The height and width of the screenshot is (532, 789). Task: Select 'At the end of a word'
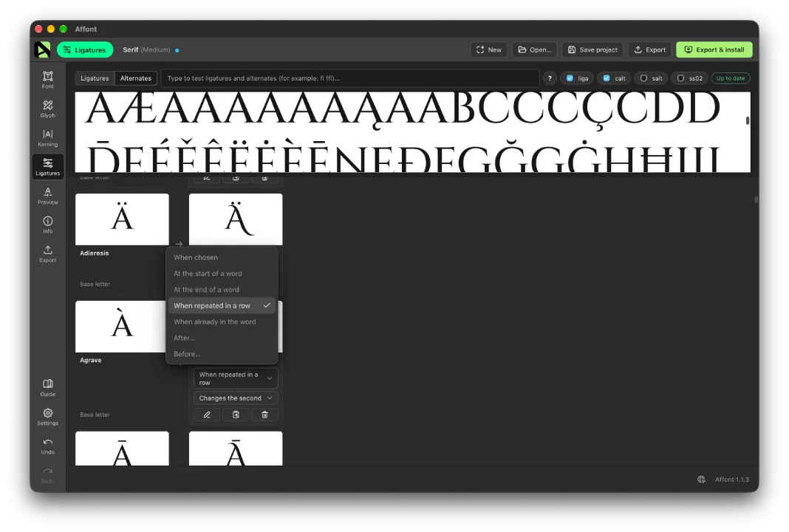[222, 290]
